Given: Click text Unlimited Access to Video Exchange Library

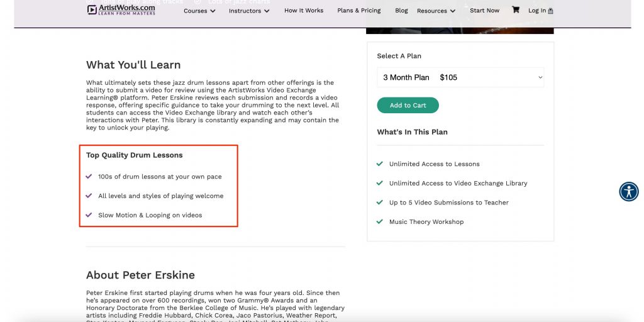Looking at the screenshot, I should [x=458, y=183].
